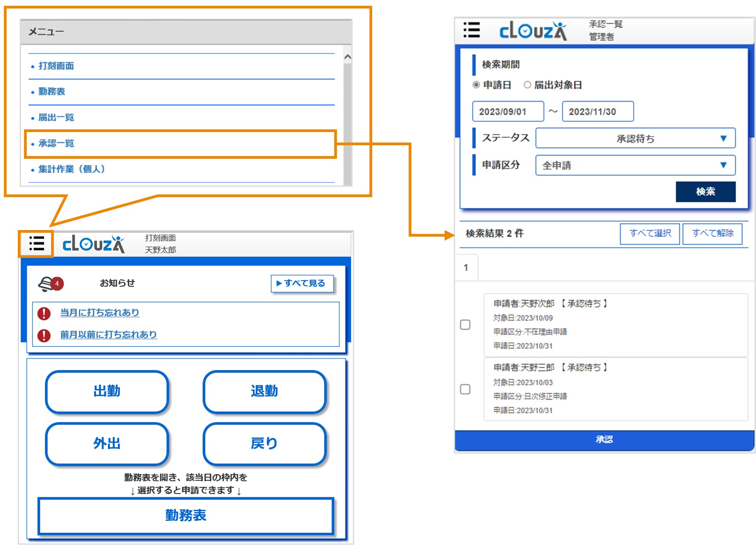Click the notification bell with badge 4
756x548 pixels.
point(48,284)
